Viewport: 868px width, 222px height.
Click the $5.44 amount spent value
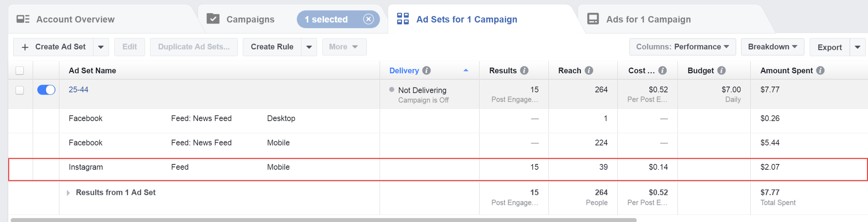(770, 143)
